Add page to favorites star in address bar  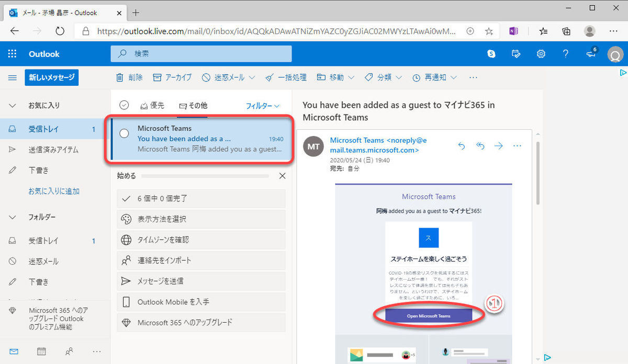click(x=489, y=31)
